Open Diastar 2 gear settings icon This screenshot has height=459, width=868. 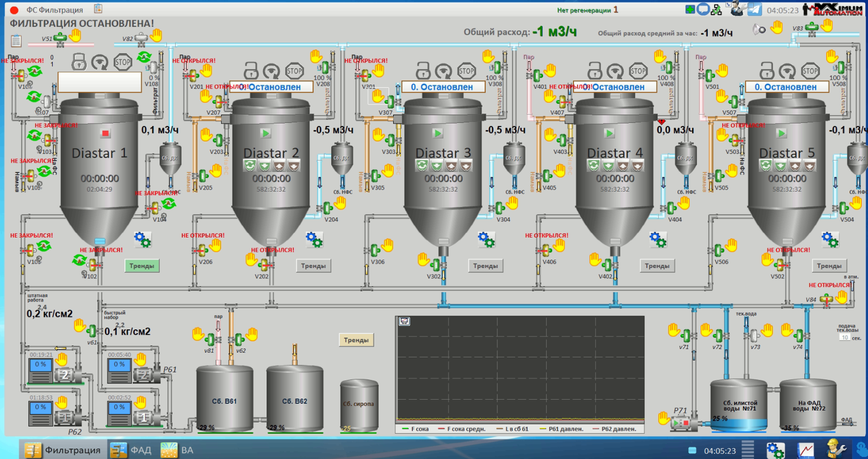[314, 240]
